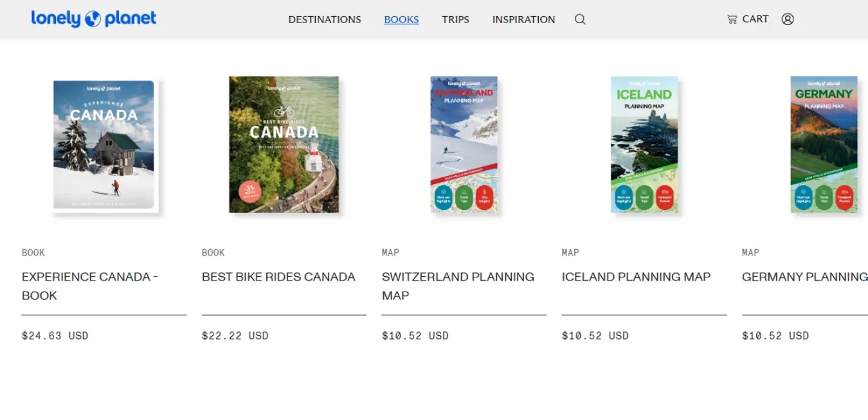868x420 pixels.
Task: Click the $10.52 USD price under Switzerland map
Action: point(415,335)
